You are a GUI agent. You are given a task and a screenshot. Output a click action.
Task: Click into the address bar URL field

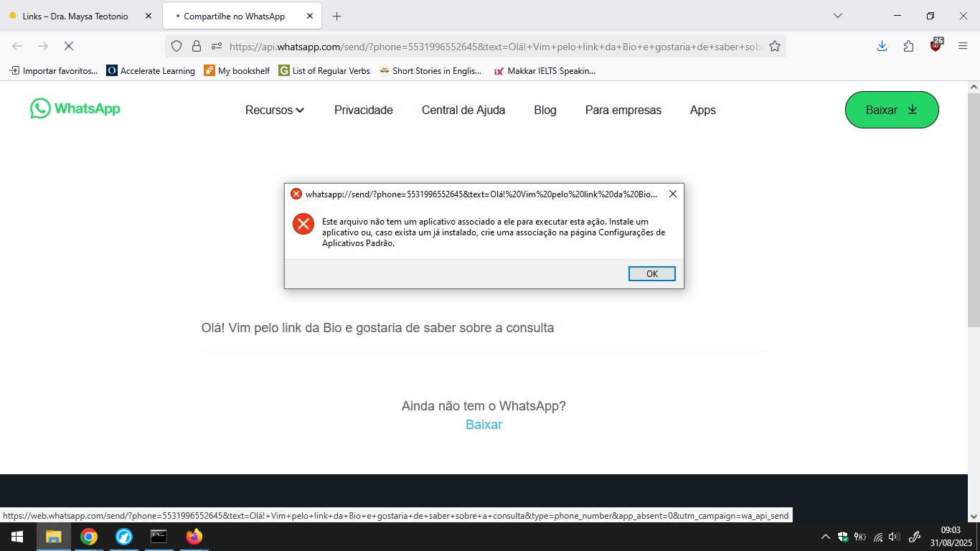point(495,46)
